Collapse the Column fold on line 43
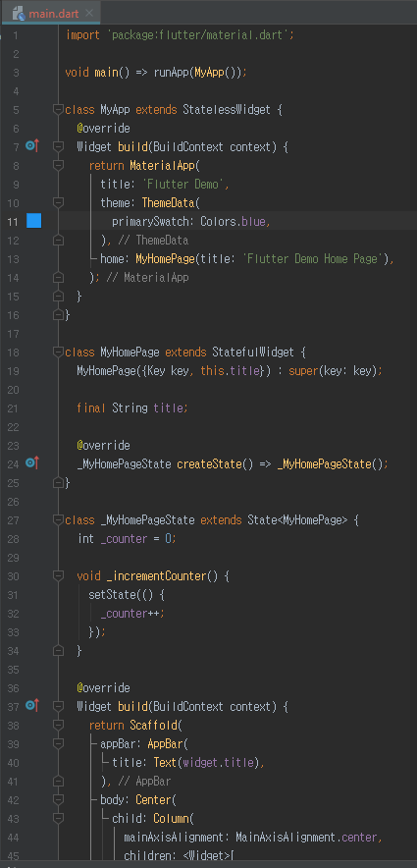 pos(58,818)
